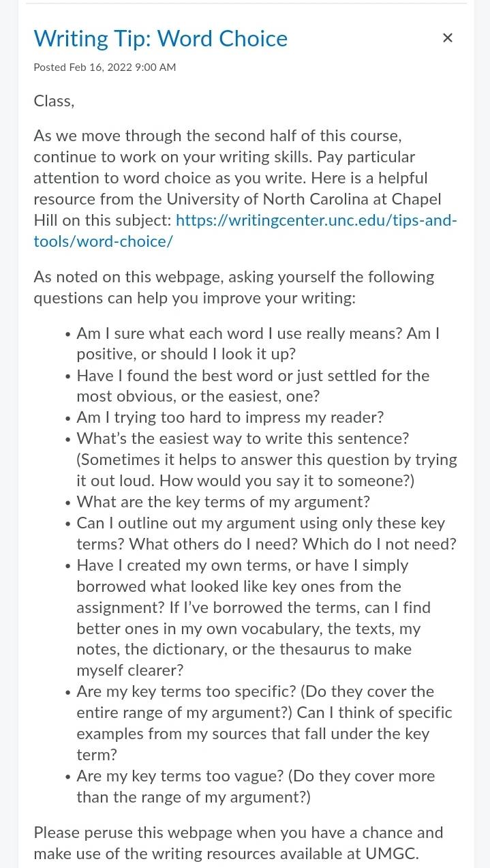The image size is (490, 868).
Task: Select the Posted Feb 16, 2022 timestamp
Action: [x=105, y=68]
